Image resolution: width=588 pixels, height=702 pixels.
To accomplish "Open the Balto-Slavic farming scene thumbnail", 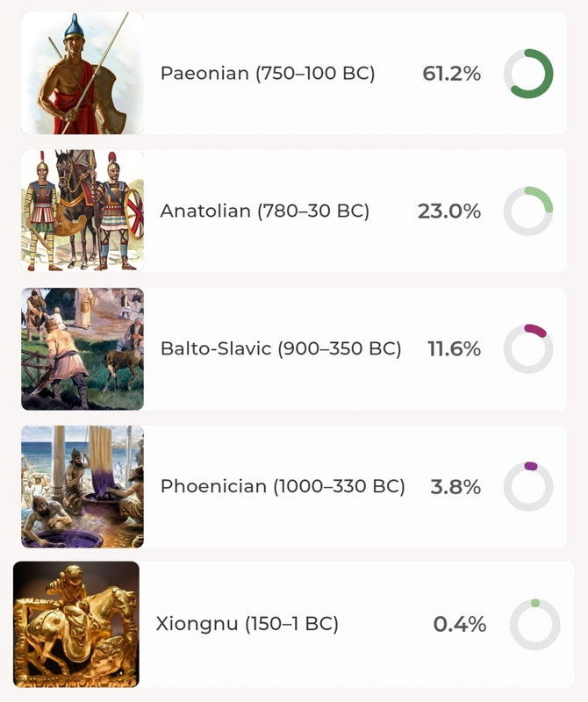I will point(82,349).
